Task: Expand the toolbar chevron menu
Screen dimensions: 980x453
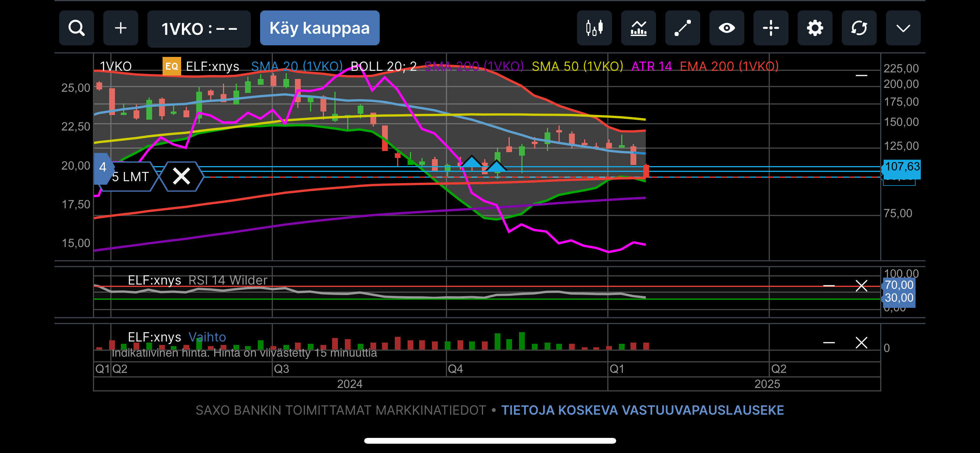Action: [903, 28]
